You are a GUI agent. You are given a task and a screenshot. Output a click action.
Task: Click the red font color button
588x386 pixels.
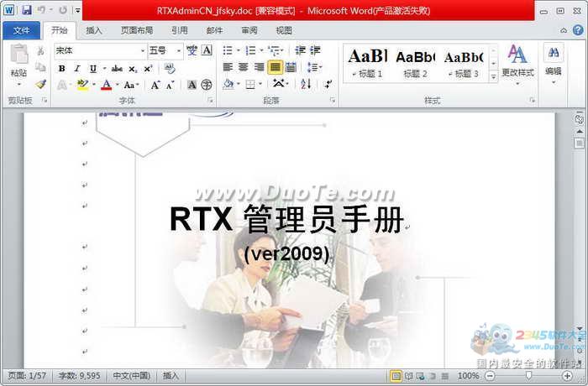pyautogui.click(x=107, y=85)
